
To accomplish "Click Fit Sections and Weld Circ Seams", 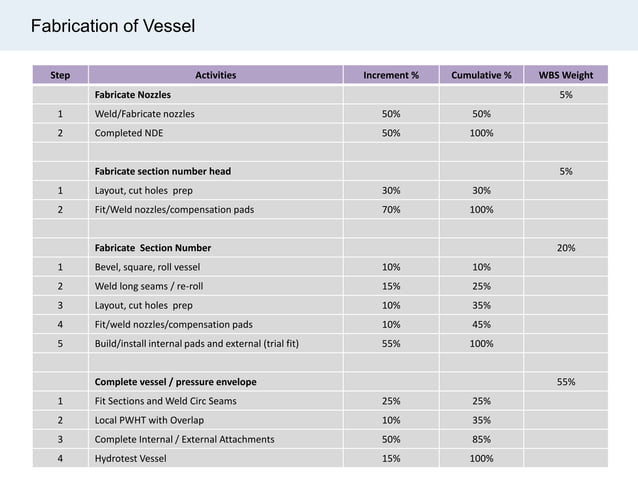I will pos(166,401).
